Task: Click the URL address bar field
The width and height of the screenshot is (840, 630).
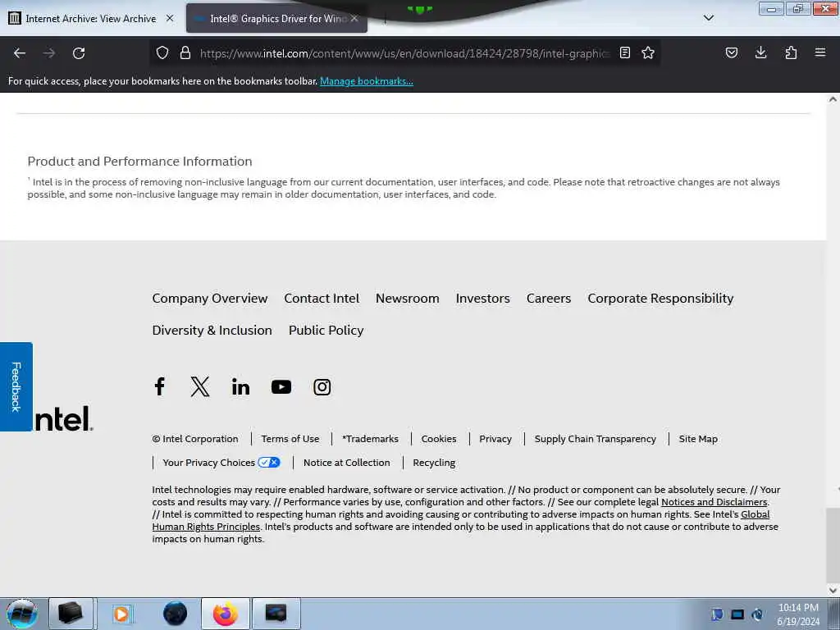Action: [x=404, y=53]
